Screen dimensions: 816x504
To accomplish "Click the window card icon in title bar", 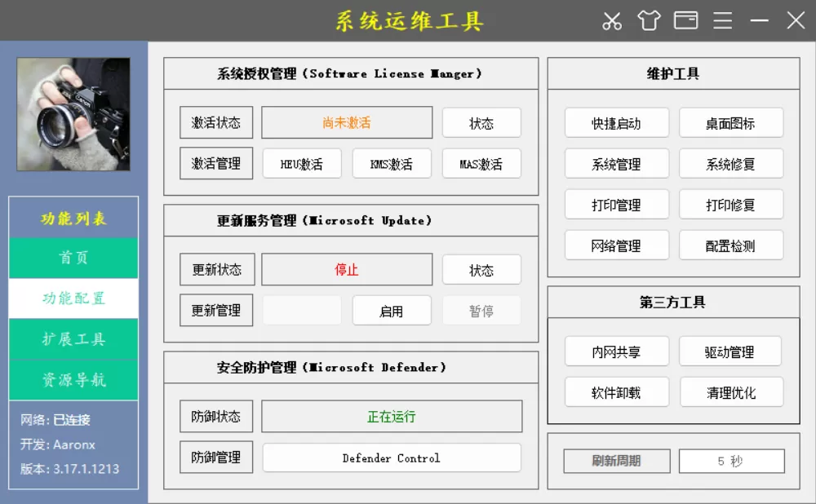I will (x=685, y=20).
